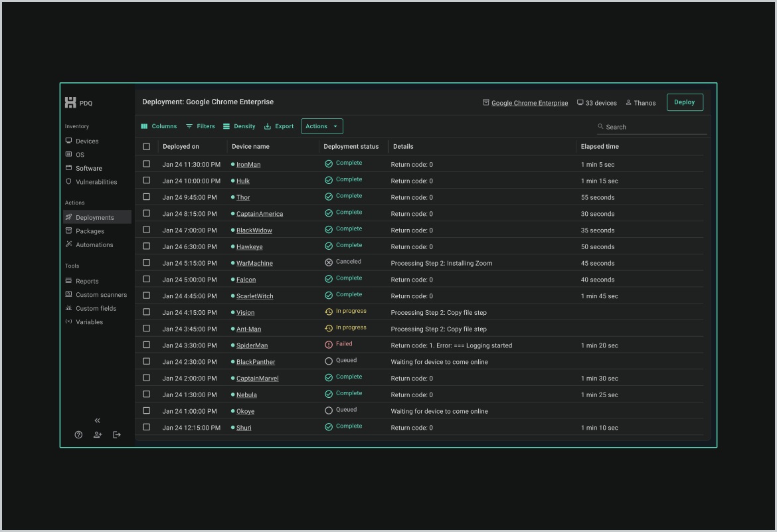This screenshot has width=777, height=532.
Task: Click the Queued status icon for BlackPanther
Action: (x=329, y=361)
